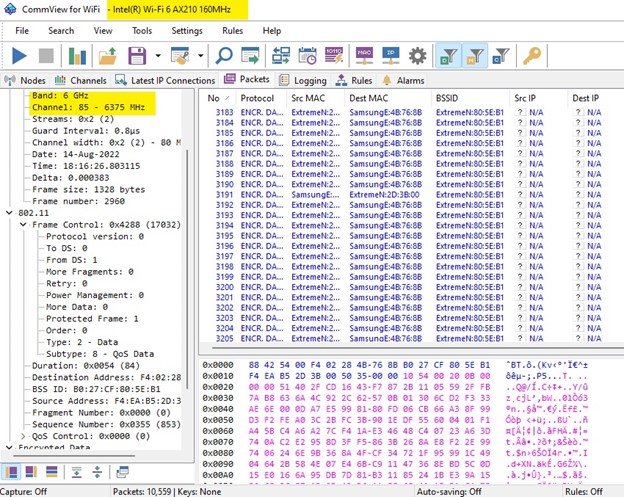Open the save icon dropdown arrow

click(158, 56)
